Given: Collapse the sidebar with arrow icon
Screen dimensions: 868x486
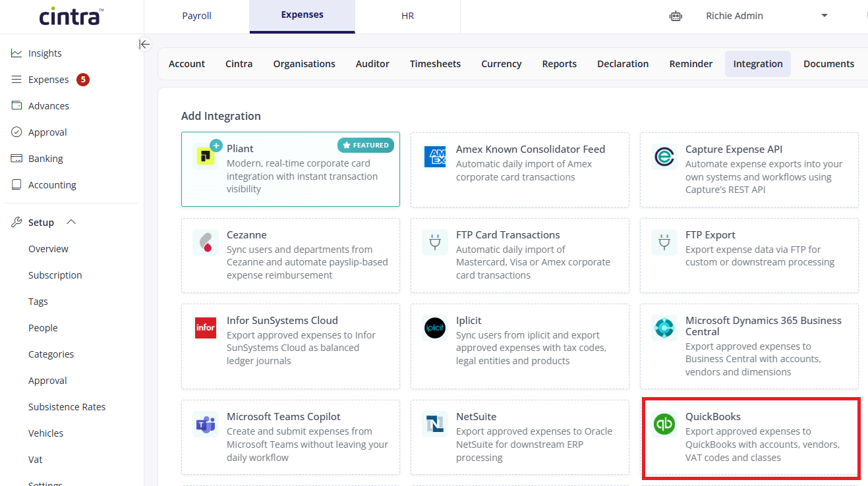Looking at the screenshot, I should click(x=144, y=44).
